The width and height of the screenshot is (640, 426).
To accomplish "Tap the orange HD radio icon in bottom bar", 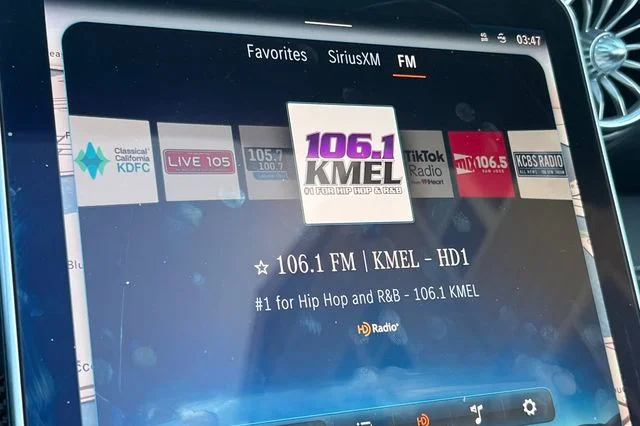I will click(x=423, y=419).
